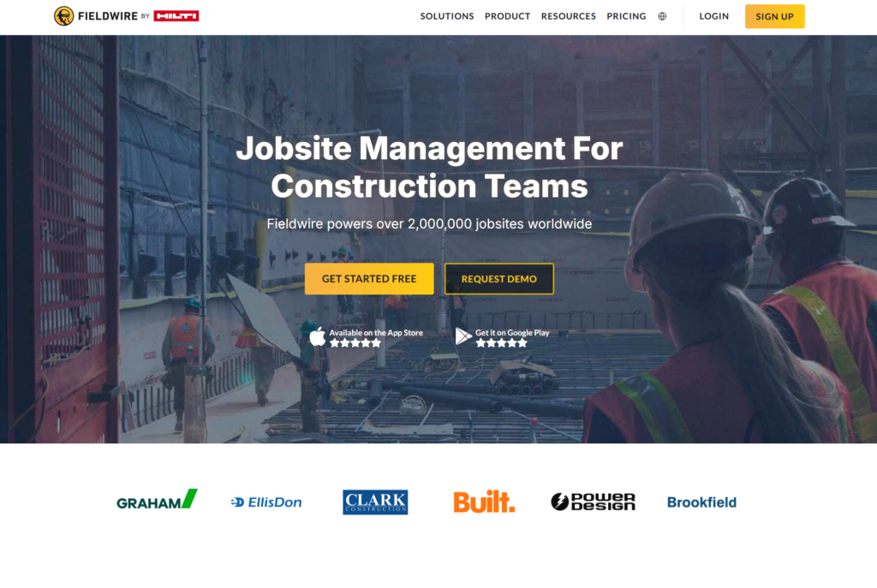Click the Power Design logo

click(593, 502)
